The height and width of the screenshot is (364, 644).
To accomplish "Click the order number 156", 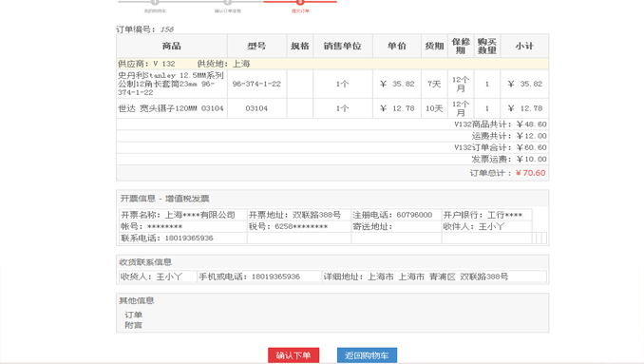I will click(x=167, y=29).
